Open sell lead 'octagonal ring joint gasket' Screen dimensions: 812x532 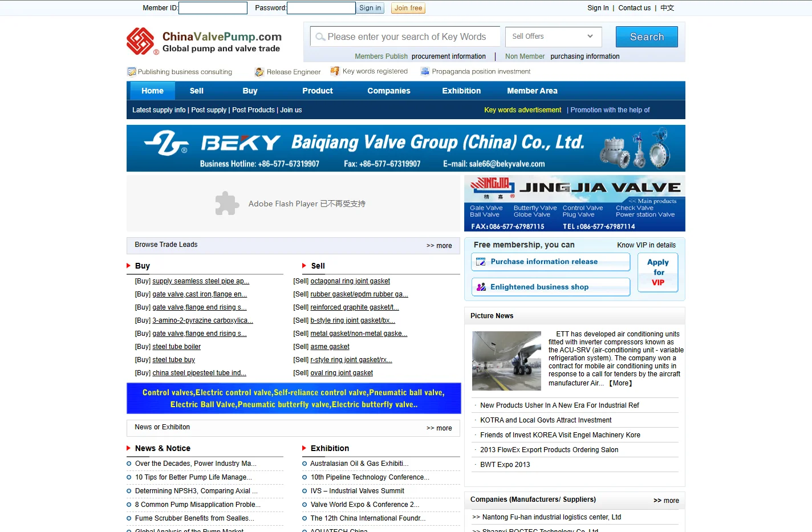[350, 281]
